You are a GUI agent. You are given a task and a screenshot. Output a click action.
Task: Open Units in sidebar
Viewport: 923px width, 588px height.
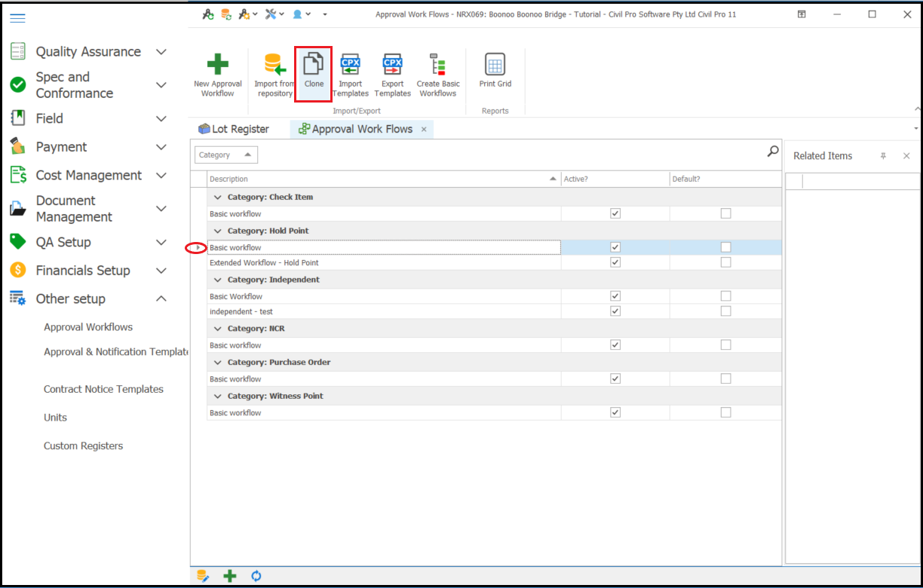(55, 418)
